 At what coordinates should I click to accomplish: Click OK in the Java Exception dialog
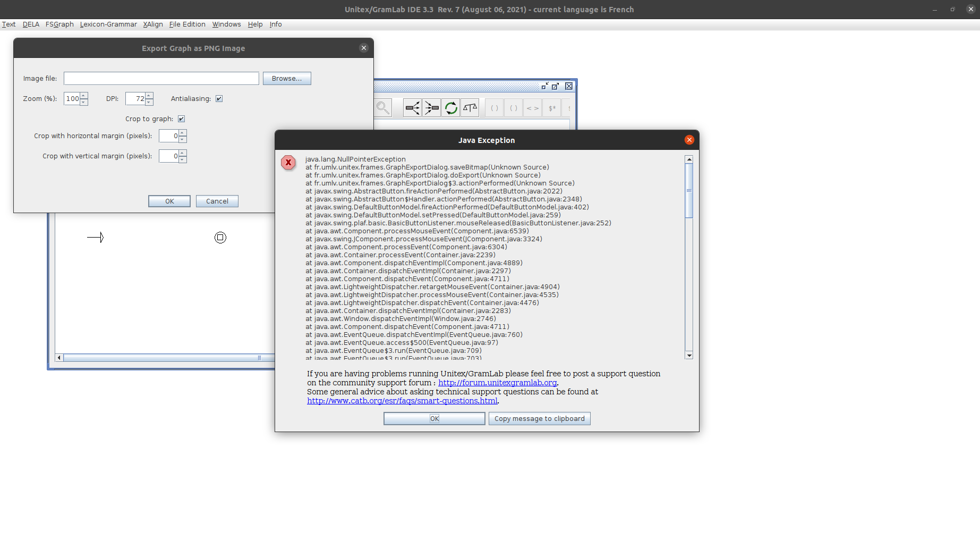pos(434,419)
